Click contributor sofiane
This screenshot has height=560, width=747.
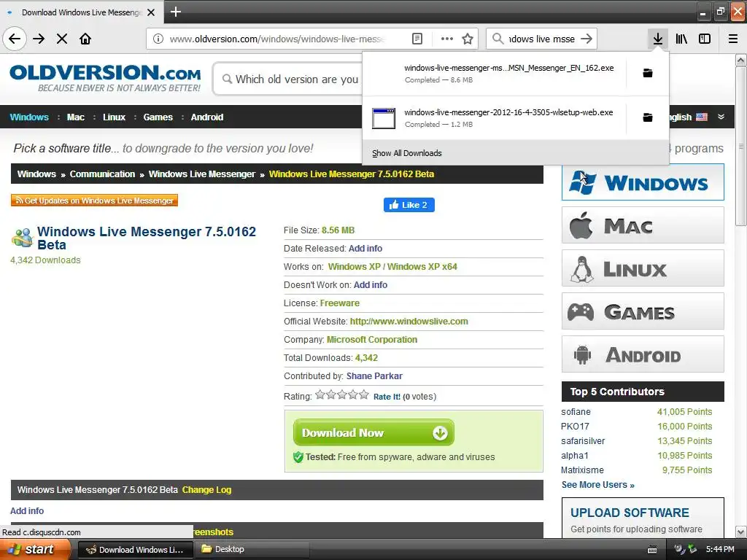pos(576,412)
